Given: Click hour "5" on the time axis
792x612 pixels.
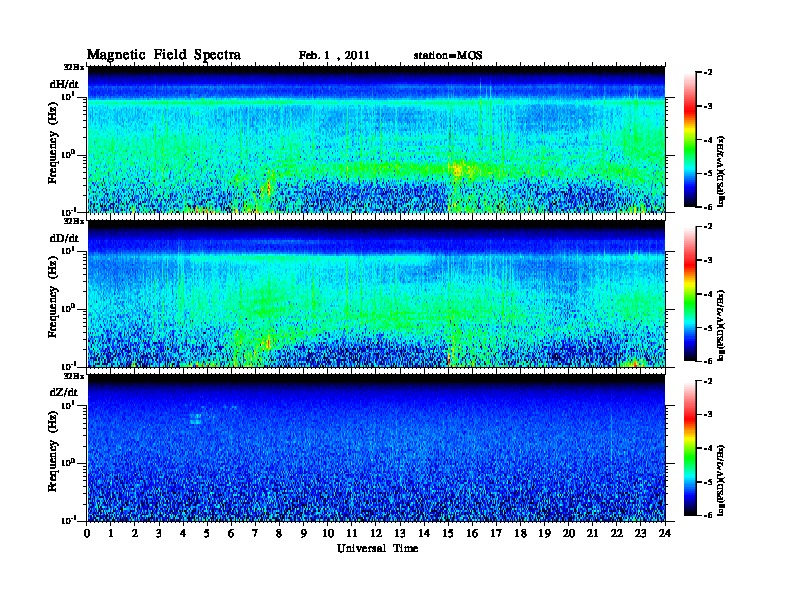Looking at the screenshot, I should pos(207,533).
